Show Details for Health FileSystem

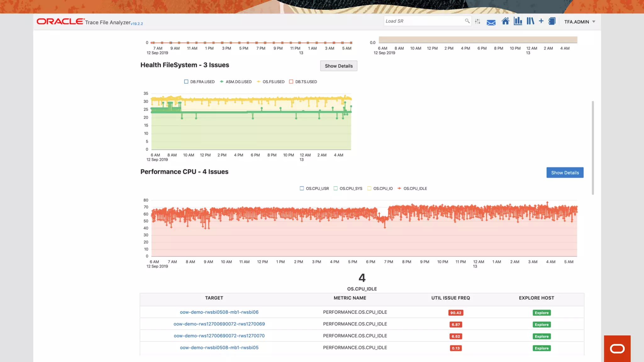pos(339,66)
